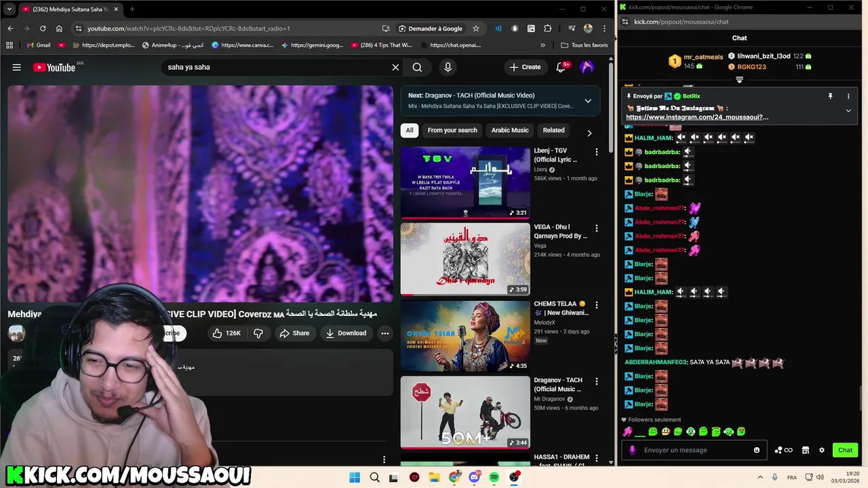The image size is (868, 488).
Task: Open new Chrome tab with plus
Action: (x=132, y=9)
